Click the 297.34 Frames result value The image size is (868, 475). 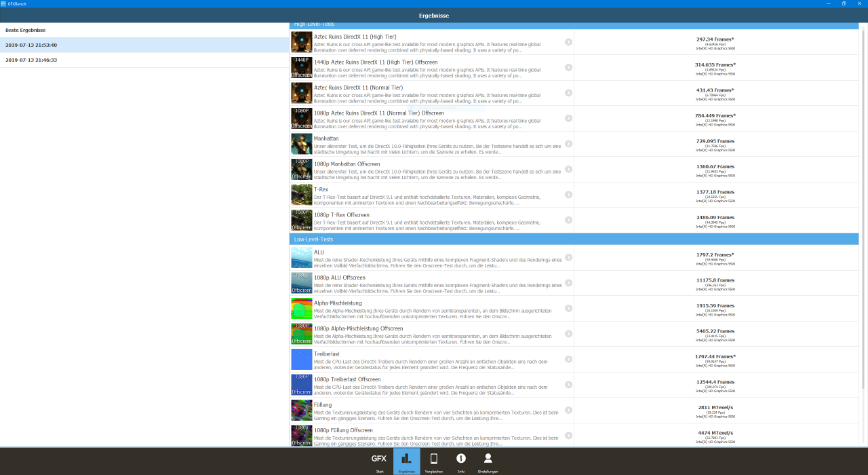tap(715, 39)
